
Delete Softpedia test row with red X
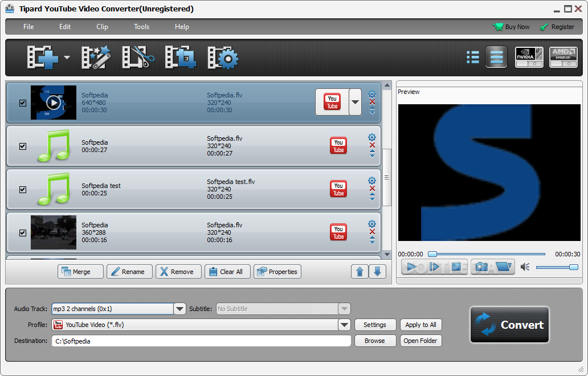point(372,189)
